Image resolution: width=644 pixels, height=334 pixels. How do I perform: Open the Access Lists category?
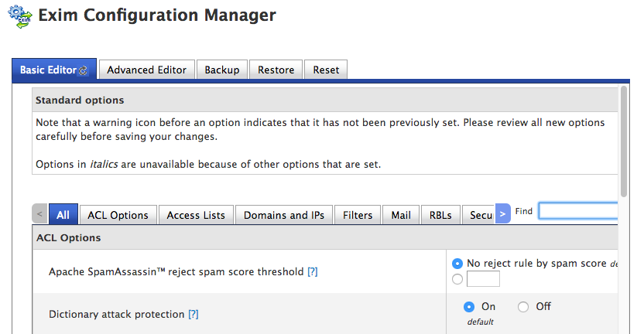click(x=196, y=215)
